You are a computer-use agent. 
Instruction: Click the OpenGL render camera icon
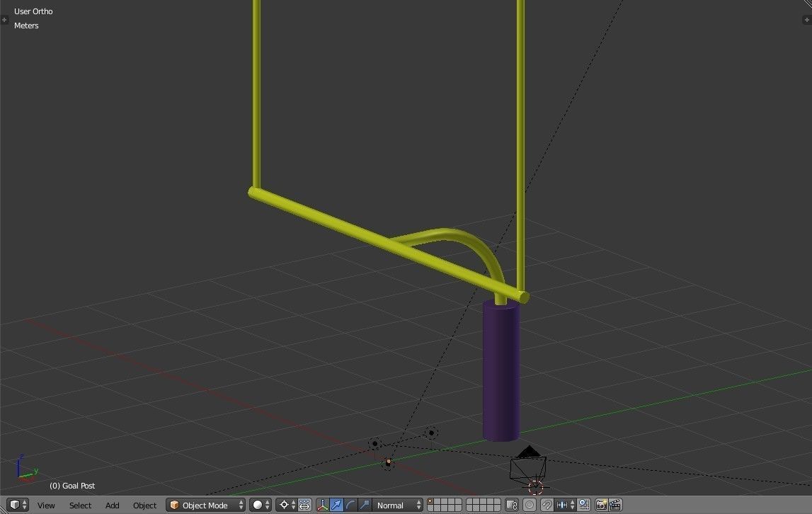point(601,505)
